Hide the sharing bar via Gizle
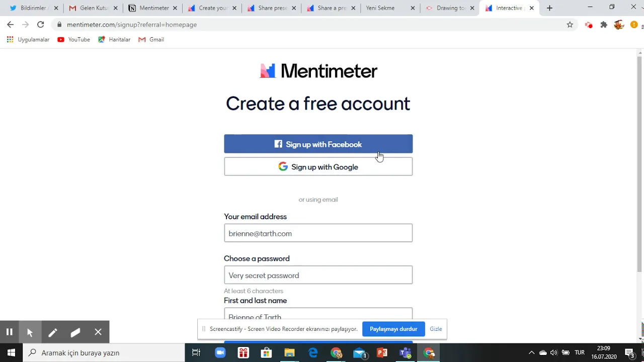 [x=436, y=329]
